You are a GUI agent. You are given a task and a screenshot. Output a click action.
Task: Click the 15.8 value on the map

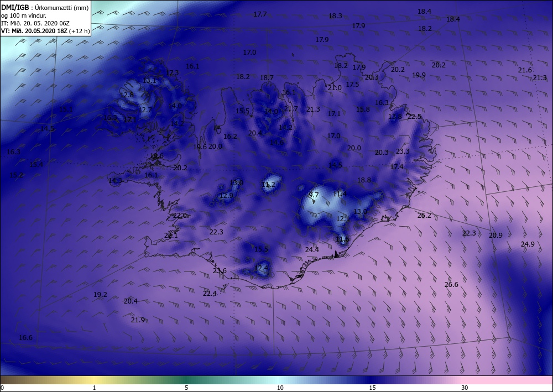click(x=363, y=109)
